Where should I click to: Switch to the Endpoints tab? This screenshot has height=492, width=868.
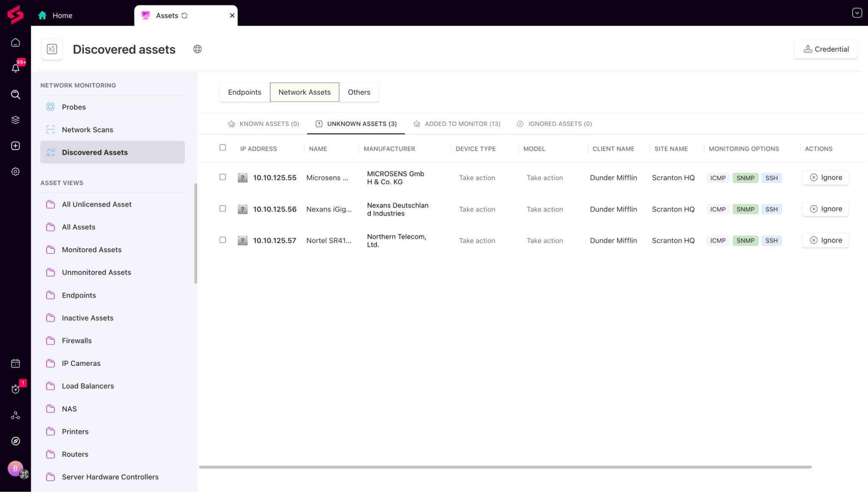245,92
